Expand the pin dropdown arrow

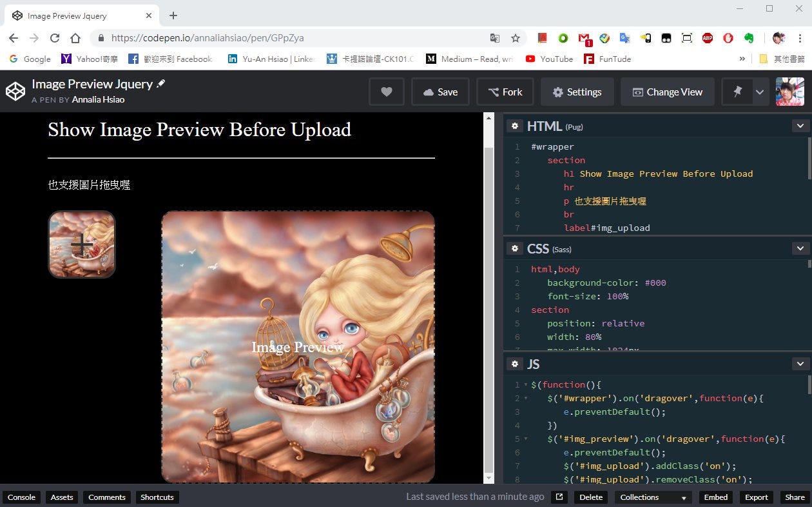tap(760, 92)
